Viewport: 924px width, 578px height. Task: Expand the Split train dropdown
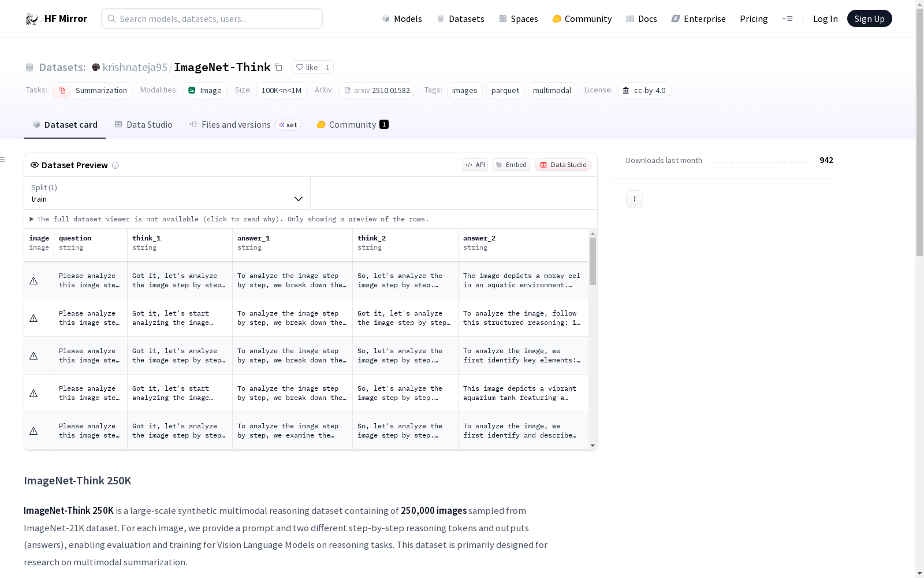(x=167, y=193)
